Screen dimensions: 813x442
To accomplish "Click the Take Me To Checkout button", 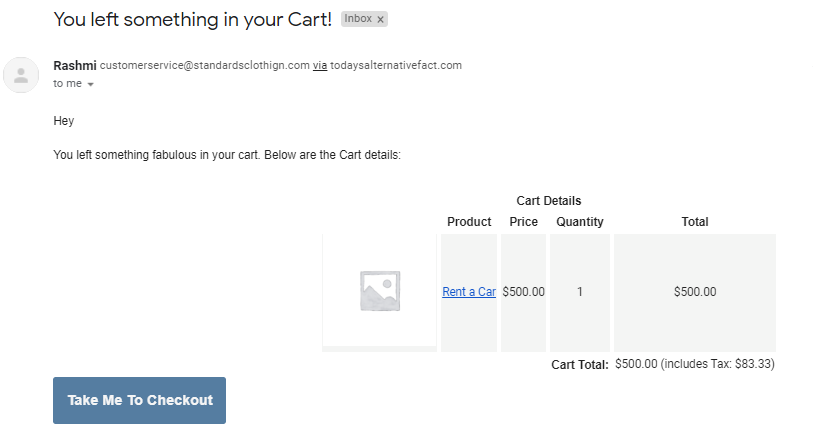I will [139, 400].
